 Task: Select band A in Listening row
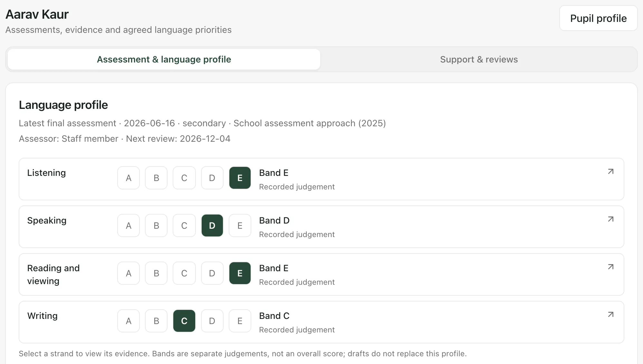pos(129,178)
